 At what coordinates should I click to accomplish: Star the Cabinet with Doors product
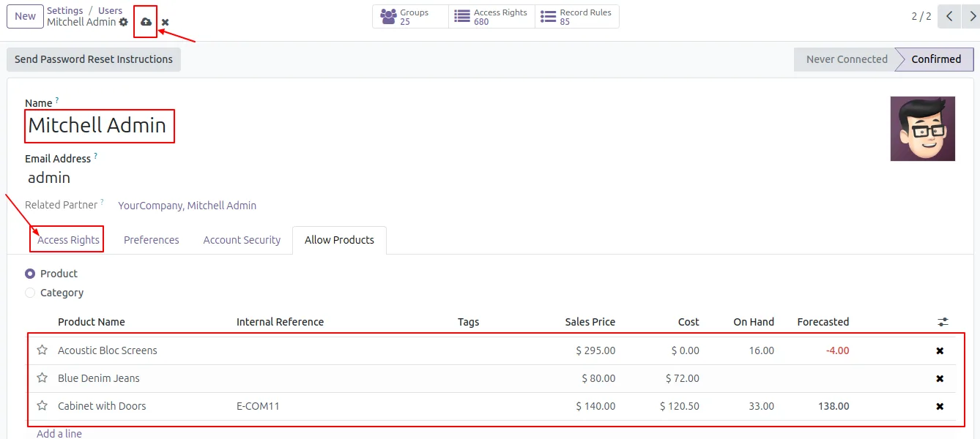click(x=42, y=406)
